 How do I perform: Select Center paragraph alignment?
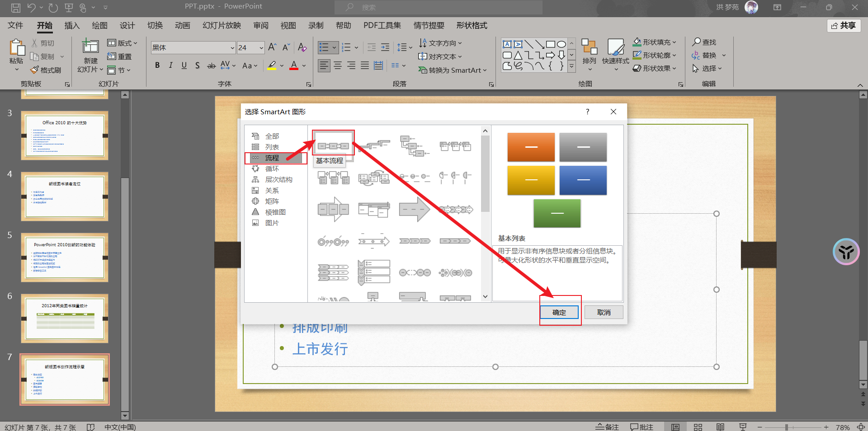tap(338, 66)
